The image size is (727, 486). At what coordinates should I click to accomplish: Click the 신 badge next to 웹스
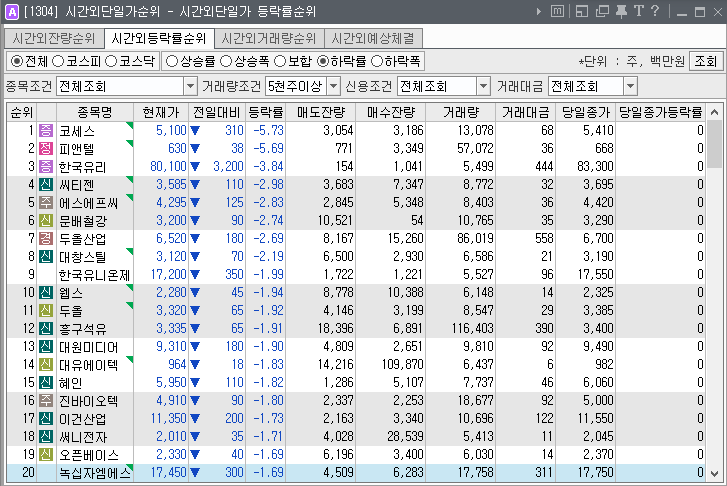click(x=45, y=293)
